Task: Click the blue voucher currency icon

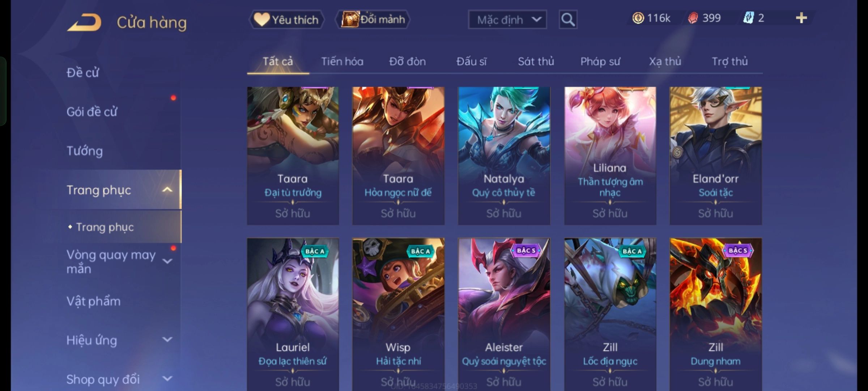Action: (x=748, y=18)
